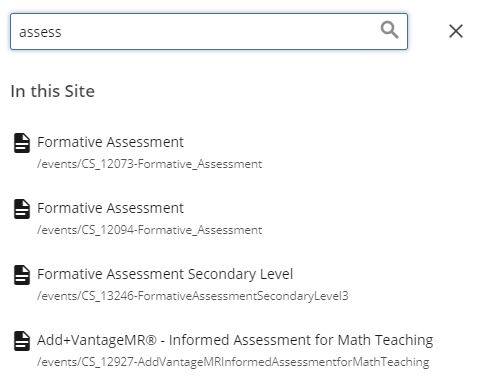The width and height of the screenshot is (481, 382).
Task: Click path /events/CS_12073-Formative_Assessment
Action: 150,164
